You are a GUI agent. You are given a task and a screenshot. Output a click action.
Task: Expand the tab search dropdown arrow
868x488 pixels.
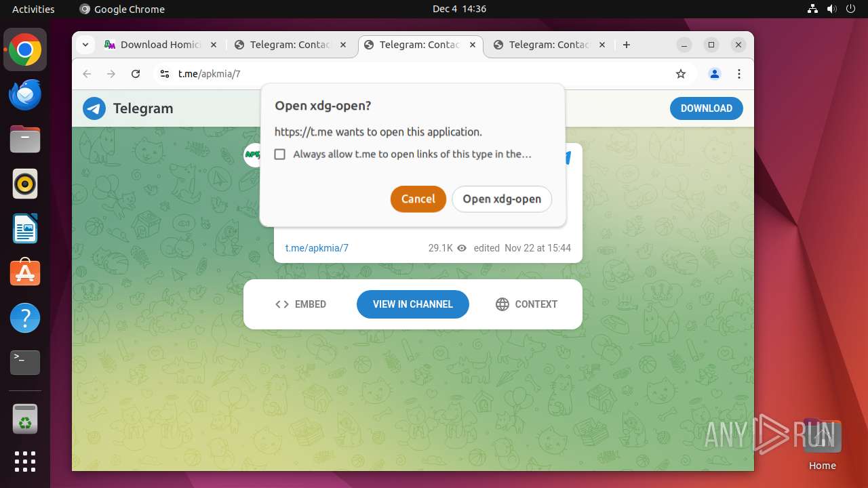[x=85, y=45]
